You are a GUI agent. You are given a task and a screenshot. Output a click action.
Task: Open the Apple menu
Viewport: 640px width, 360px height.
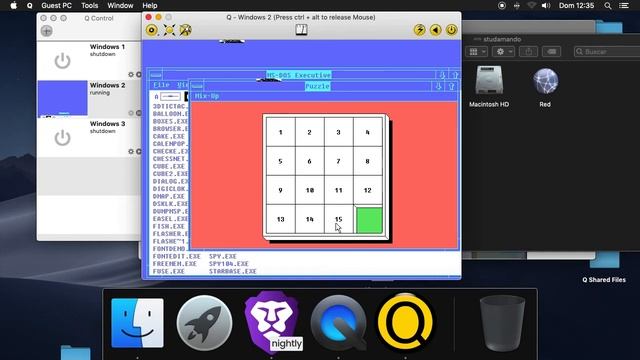click(13, 6)
